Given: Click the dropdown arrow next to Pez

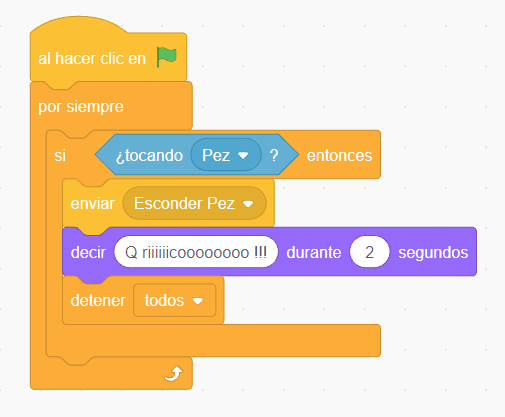Looking at the screenshot, I should coord(243,155).
